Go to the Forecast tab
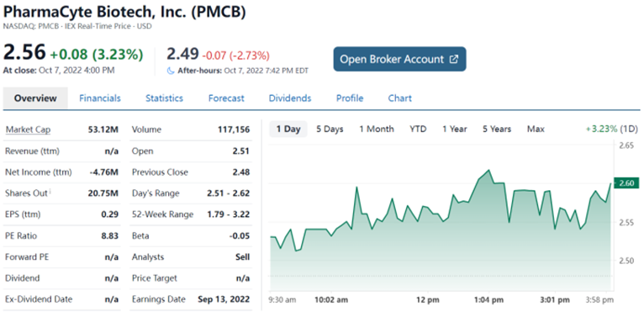 tap(226, 98)
